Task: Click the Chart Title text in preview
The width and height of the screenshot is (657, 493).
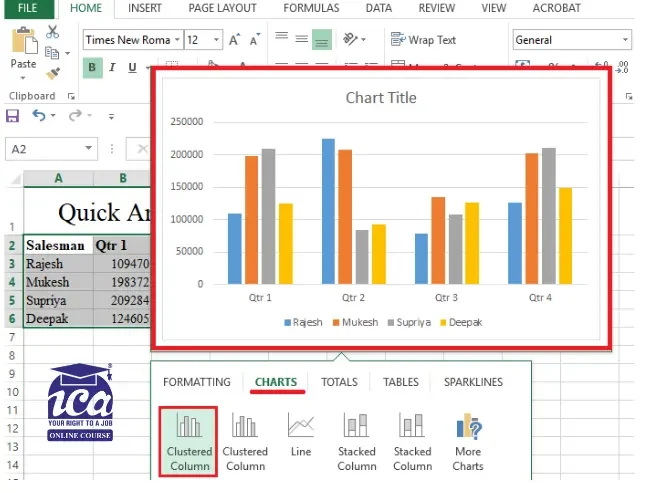Action: click(x=381, y=98)
